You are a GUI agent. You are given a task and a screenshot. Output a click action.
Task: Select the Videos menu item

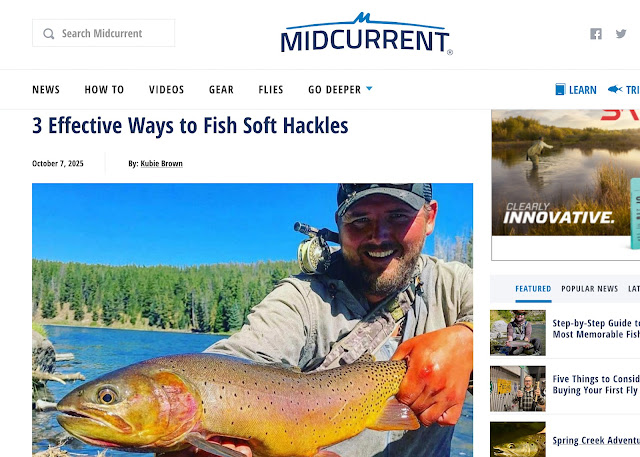[x=166, y=90]
